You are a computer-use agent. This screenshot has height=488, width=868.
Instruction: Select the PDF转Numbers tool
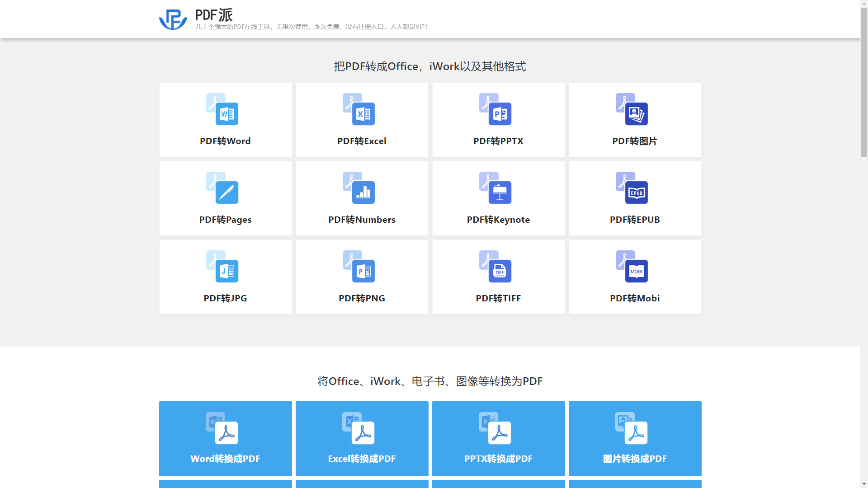[362, 198]
